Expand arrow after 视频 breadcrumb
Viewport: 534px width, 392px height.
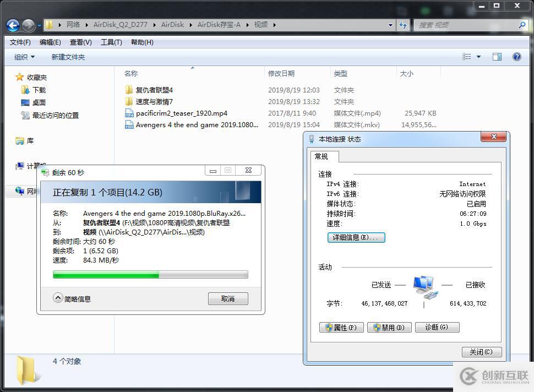coord(275,25)
